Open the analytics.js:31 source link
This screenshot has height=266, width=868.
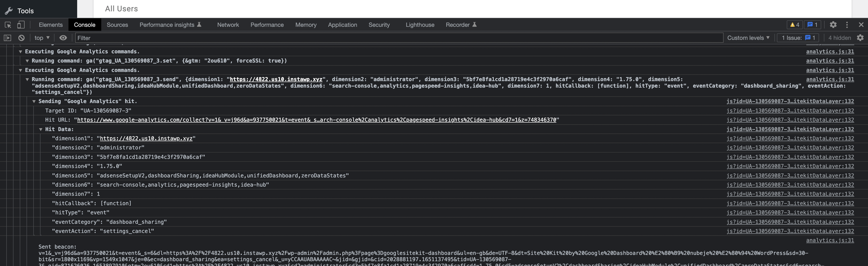(830, 52)
